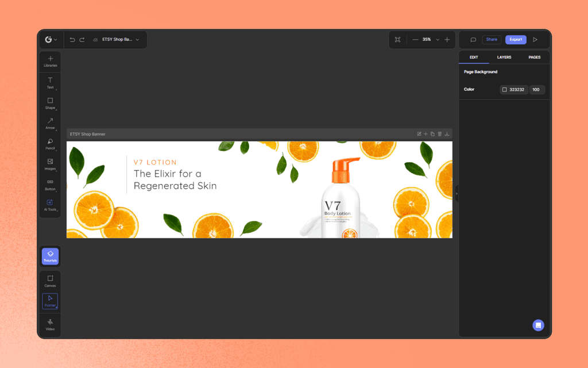Open the logo menu dropdown top left
The height and width of the screenshot is (368, 588).
[x=50, y=39]
